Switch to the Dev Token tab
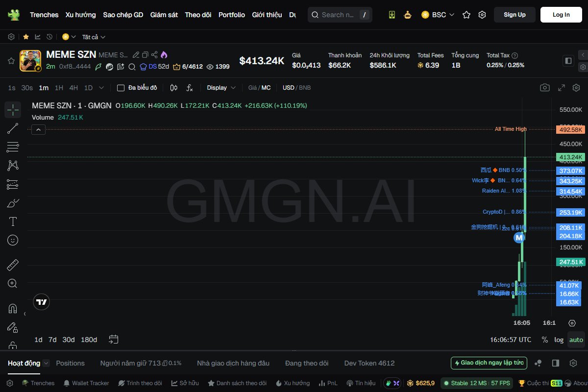 (x=369, y=363)
